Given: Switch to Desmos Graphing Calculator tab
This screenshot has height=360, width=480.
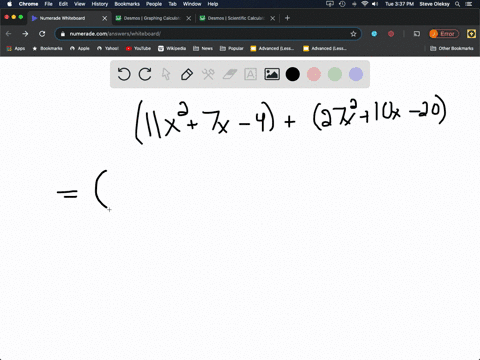Looking at the screenshot, I should [x=152, y=18].
